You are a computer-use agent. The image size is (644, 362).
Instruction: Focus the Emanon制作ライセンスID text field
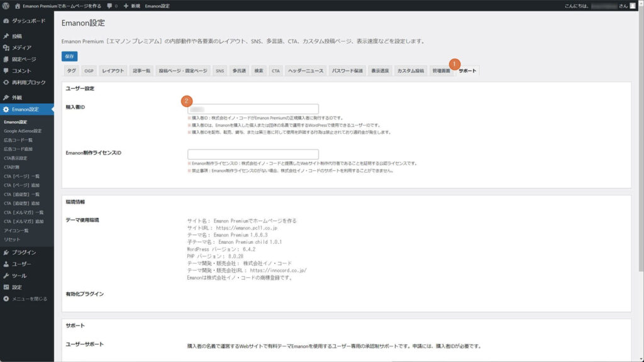[x=253, y=154]
